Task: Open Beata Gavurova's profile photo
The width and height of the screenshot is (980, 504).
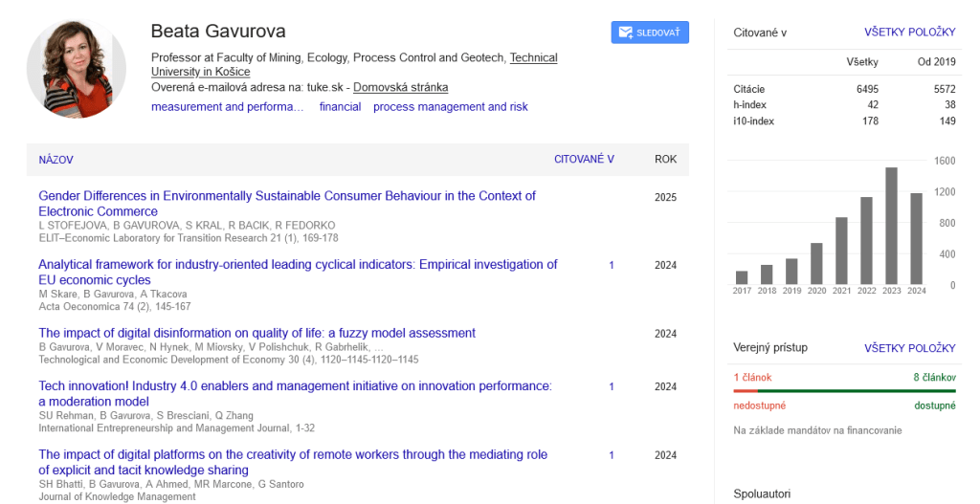Action: (77, 69)
